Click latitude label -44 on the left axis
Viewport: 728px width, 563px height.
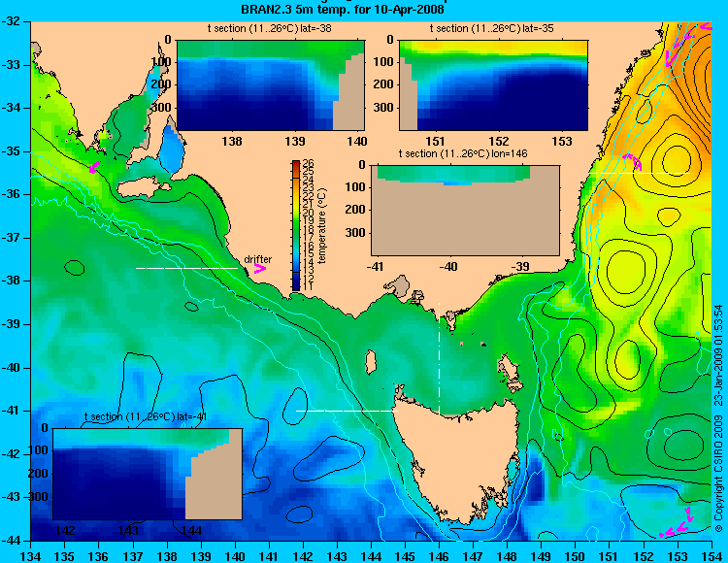(x=11, y=541)
